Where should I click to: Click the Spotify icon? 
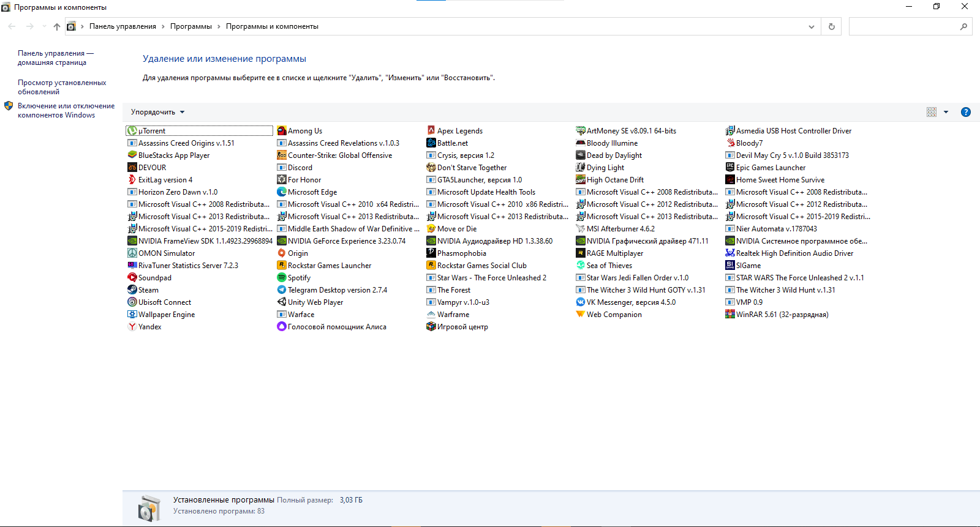tap(282, 278)
